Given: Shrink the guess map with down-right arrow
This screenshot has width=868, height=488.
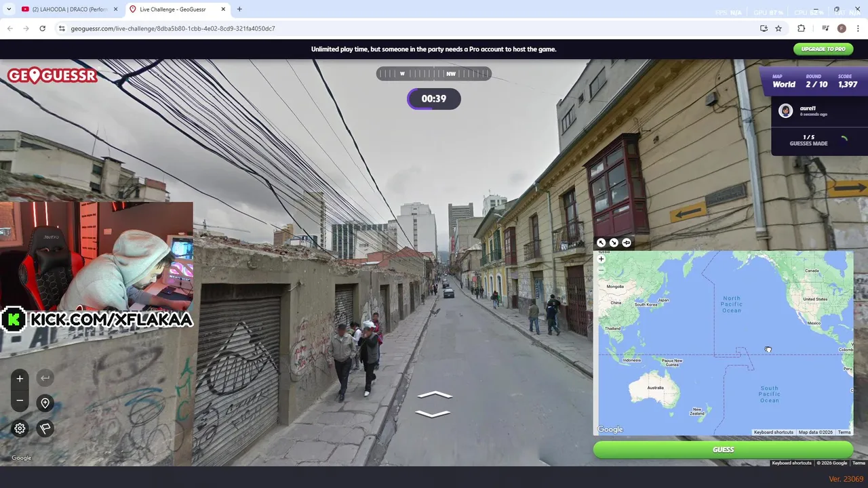Looking at the screenshot, I should (614, 243).
